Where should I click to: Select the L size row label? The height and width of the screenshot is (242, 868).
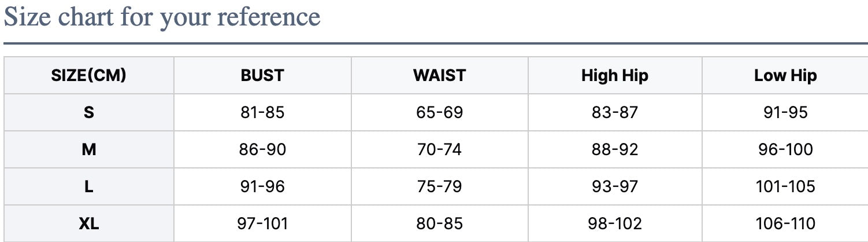tap(88, 186)
